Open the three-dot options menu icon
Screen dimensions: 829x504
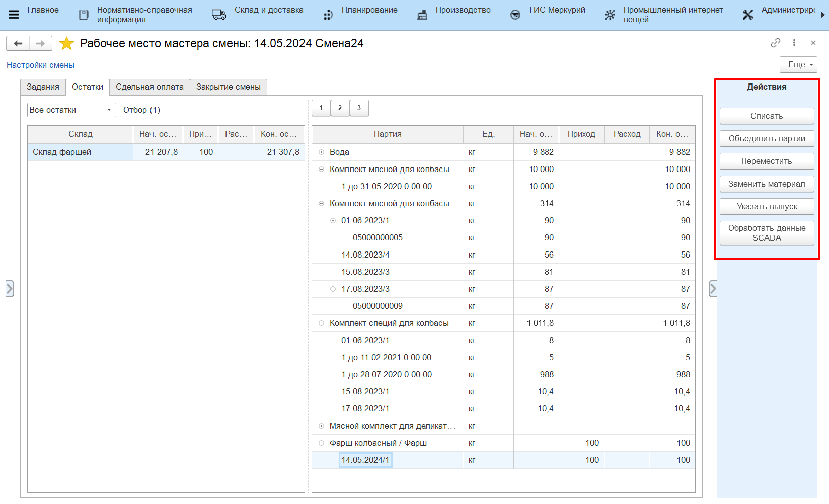point(794,43)
